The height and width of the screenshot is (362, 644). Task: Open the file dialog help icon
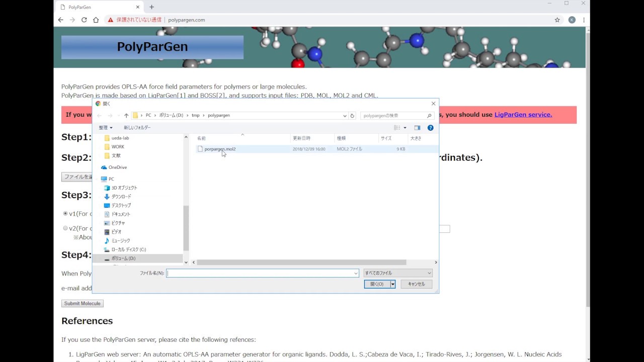point(430,128)
